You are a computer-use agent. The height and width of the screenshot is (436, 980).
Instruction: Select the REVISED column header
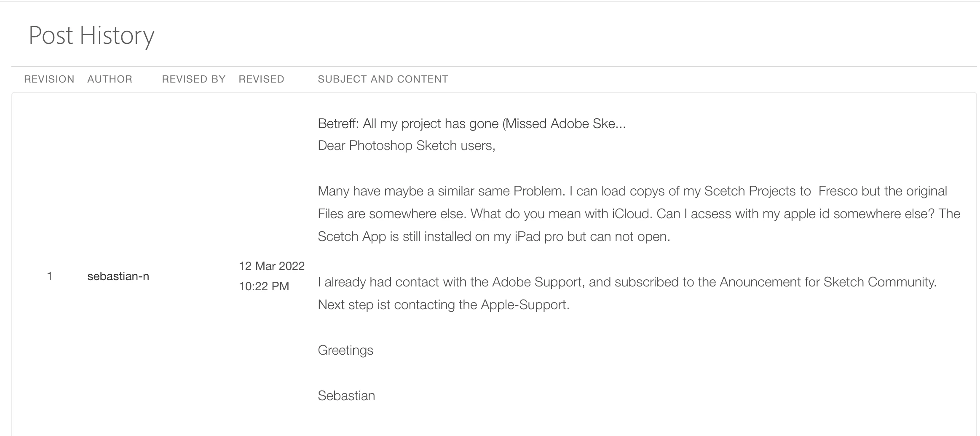pyautogui.click(x=261, y=79)
